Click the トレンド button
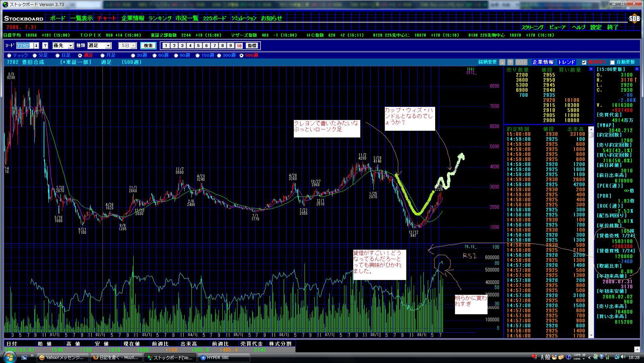Screen dimensions: 644x363 (x=566, y=62)
